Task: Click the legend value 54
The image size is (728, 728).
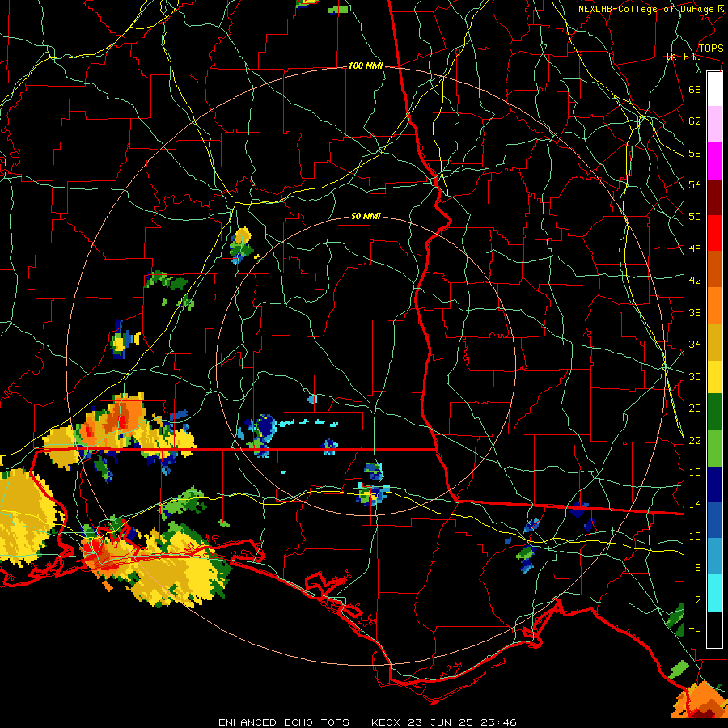Action: click(695, 184)
